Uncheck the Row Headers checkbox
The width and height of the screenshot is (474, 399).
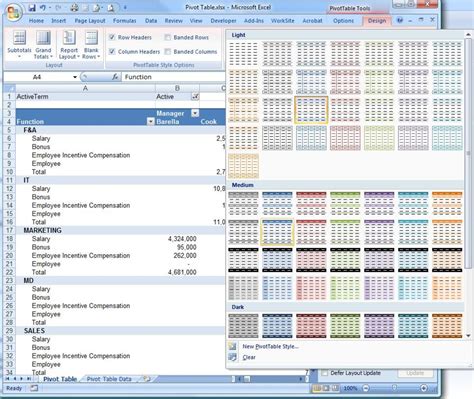(112, 37)
